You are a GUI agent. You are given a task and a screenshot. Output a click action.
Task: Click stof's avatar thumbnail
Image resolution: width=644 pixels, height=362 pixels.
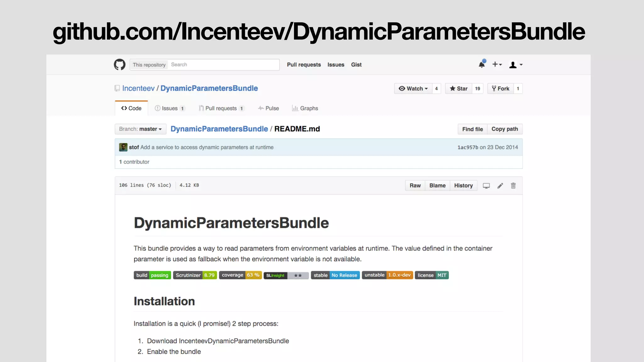(123, 147)
